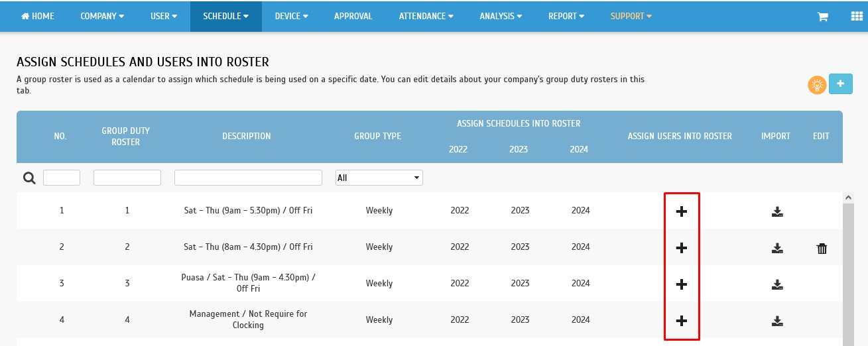Click 'Weekly' group type in roster 1

pyautogui.click(x=379, y=211)
